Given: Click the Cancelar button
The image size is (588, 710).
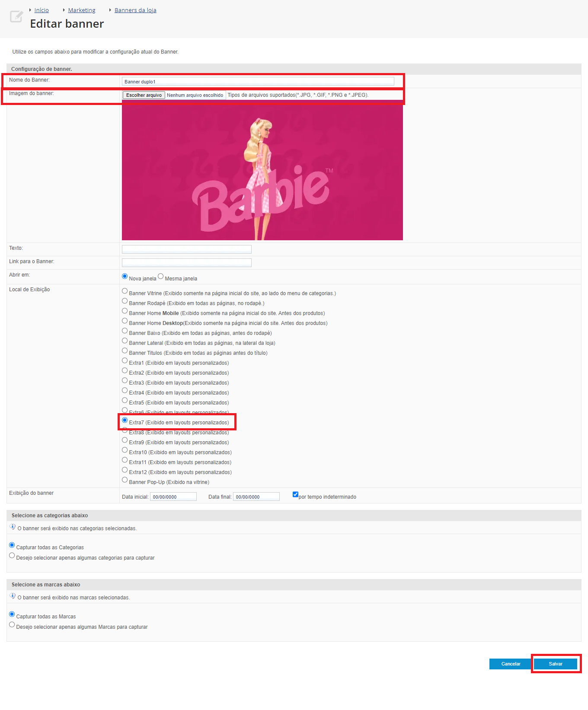Looking at the screenshot, I should (x=511, y=664).
